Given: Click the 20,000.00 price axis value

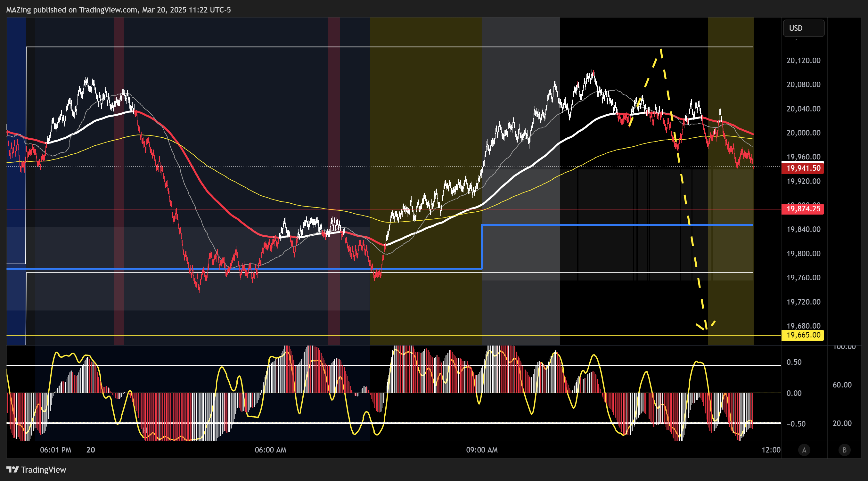Looking at the screenshot, I should pos(803,133).
